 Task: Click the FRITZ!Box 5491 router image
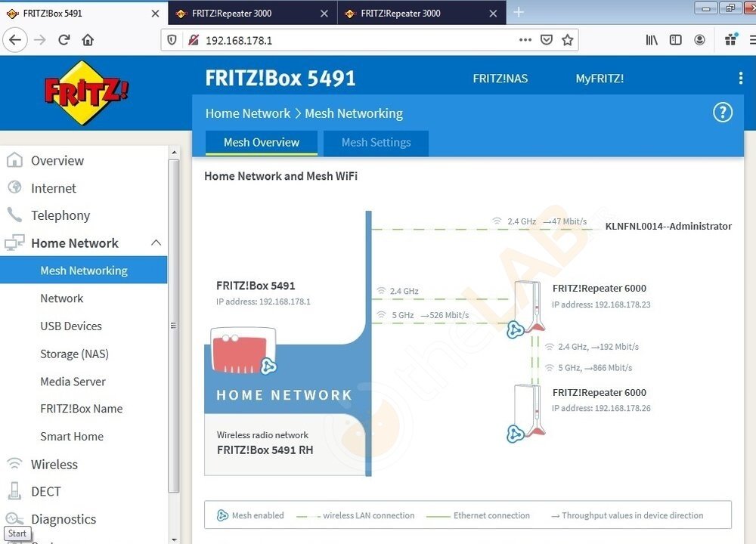pyautogui.click(x=243, y=351)
